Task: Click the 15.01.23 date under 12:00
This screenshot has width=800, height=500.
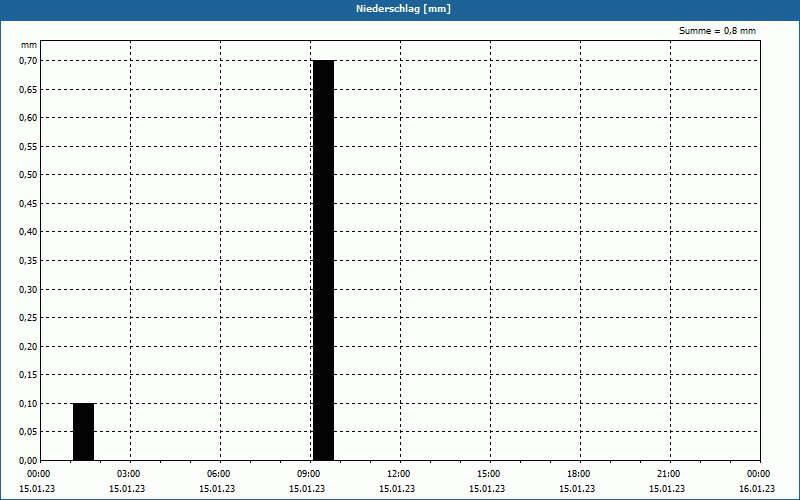Action: 397,489
